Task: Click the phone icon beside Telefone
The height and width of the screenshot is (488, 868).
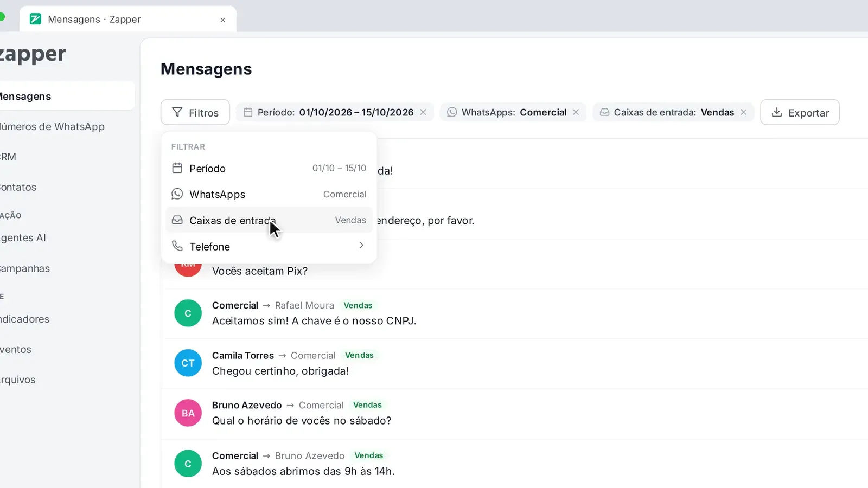Action: click(x=177, y=246)
